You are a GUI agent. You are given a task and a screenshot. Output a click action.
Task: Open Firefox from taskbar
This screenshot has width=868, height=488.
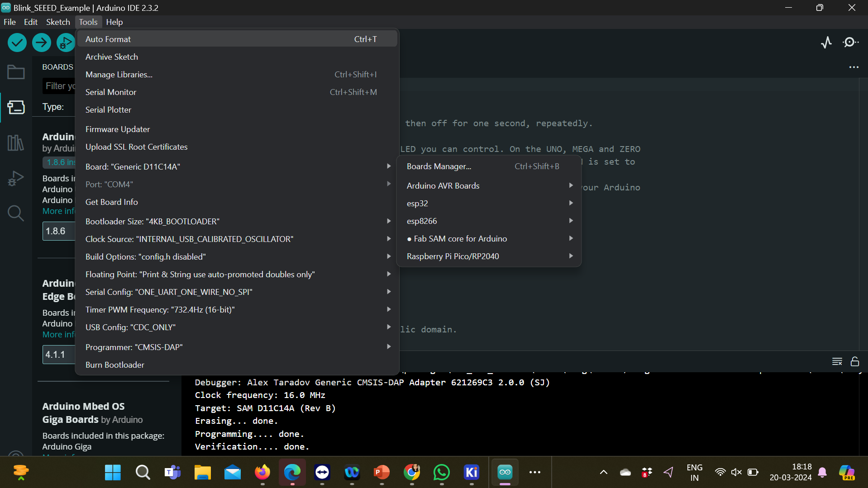(262, 472)
